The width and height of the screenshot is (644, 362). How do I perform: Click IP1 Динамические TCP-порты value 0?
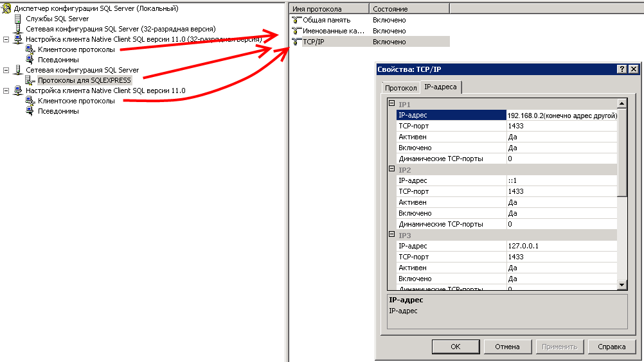(x=562, y=159)
